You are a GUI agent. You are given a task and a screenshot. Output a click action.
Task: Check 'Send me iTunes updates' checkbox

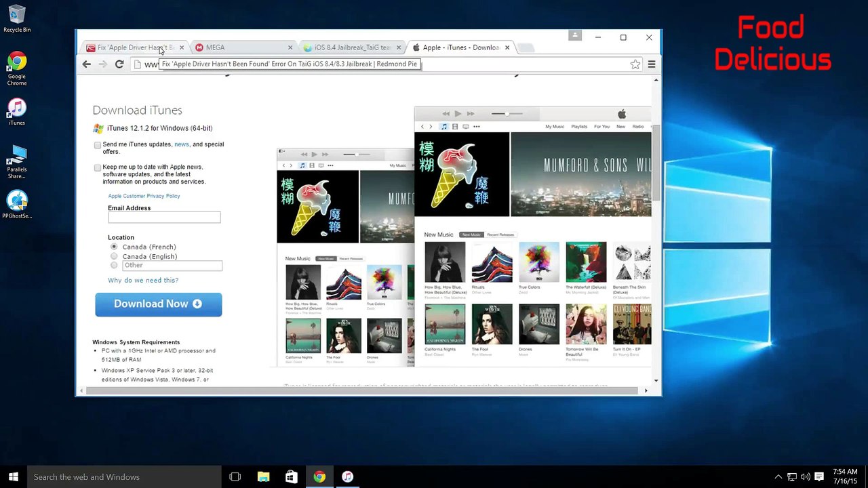(98, 145)
